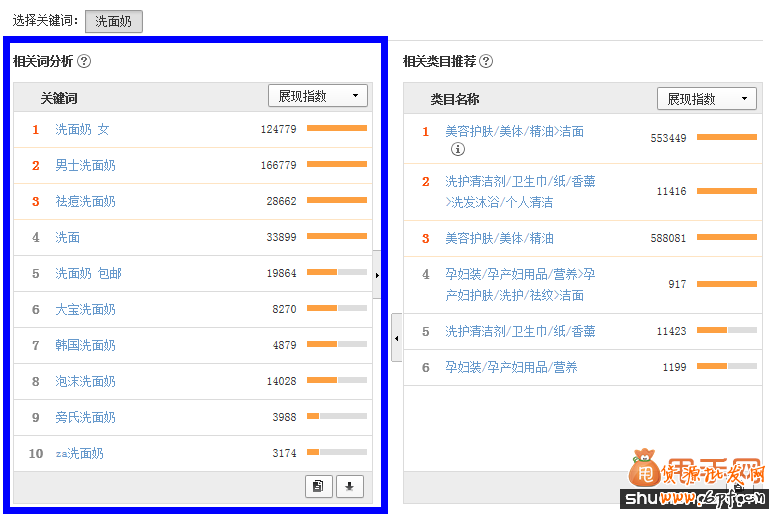
Task: Select the 祛痘洗面奶 keyword
Action: point(85,201)
